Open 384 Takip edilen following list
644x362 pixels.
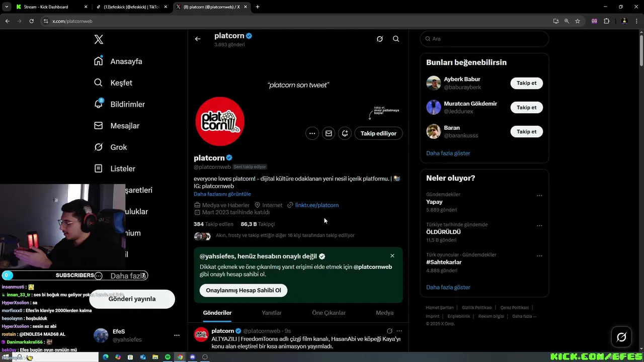pos(213,224)
